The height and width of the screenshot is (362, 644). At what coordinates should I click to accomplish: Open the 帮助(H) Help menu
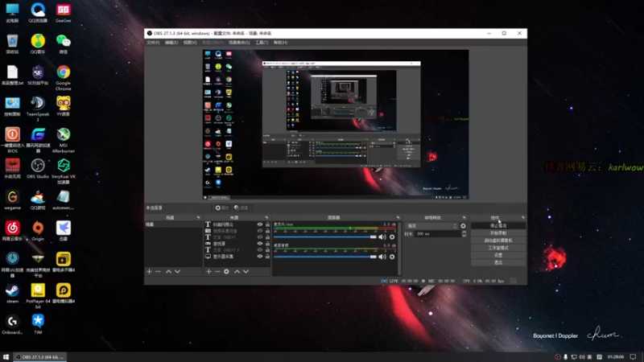pyautogui.click(x=280, y=43)
